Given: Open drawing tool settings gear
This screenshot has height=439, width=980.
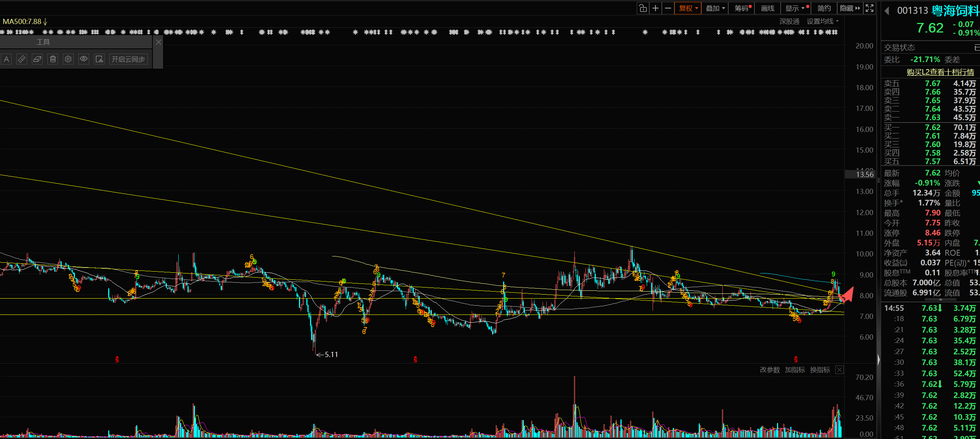Looking at the screenshot, I should (68, 59).
